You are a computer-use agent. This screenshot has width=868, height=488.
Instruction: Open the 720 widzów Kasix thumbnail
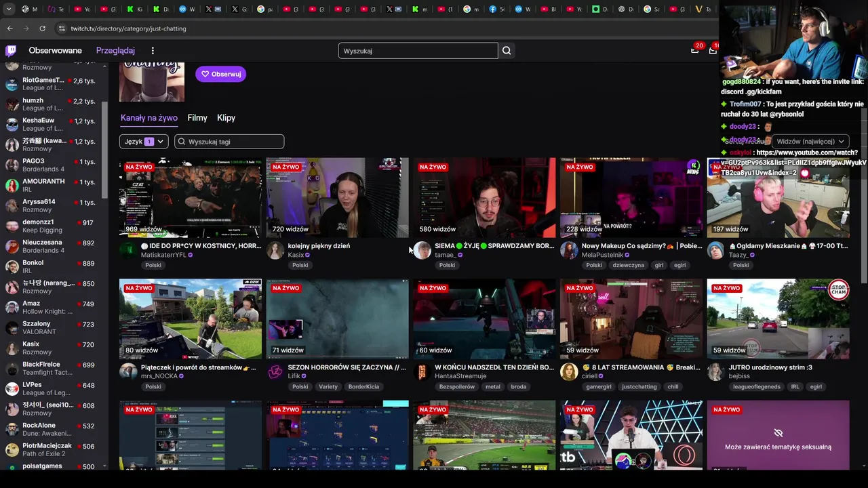(338, 197)
